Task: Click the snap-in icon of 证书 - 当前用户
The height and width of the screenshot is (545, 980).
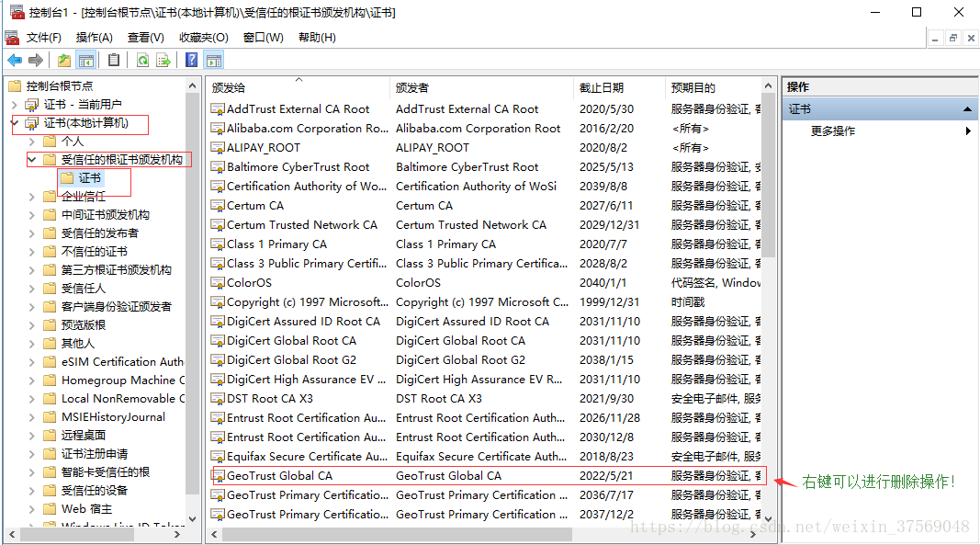Action: coord(32,105)
